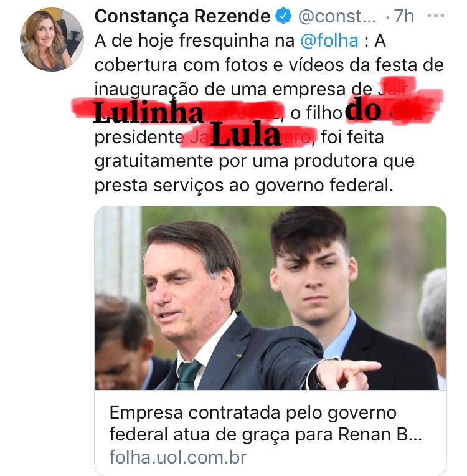
Task: Open the article preview photo
Action: (x=270, y=298)
